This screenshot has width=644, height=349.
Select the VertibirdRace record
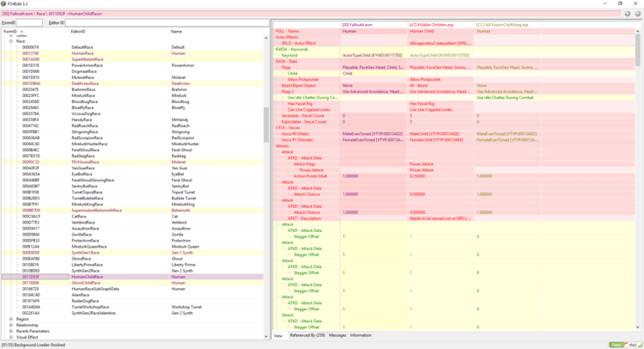click(x=132, y=223)
